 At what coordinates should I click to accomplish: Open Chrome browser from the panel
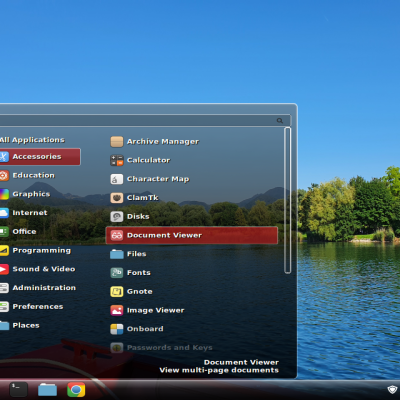76,389
